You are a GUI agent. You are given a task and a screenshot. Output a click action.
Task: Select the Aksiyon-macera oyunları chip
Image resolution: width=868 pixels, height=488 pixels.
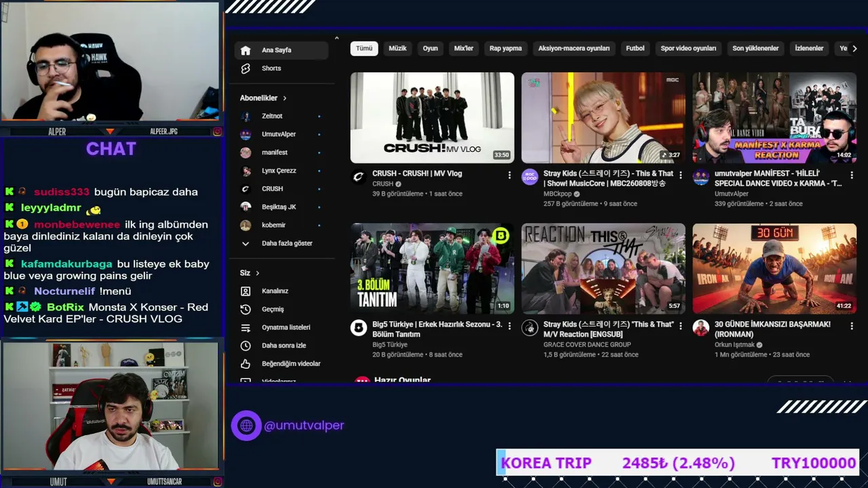click(x=574, y=49)
